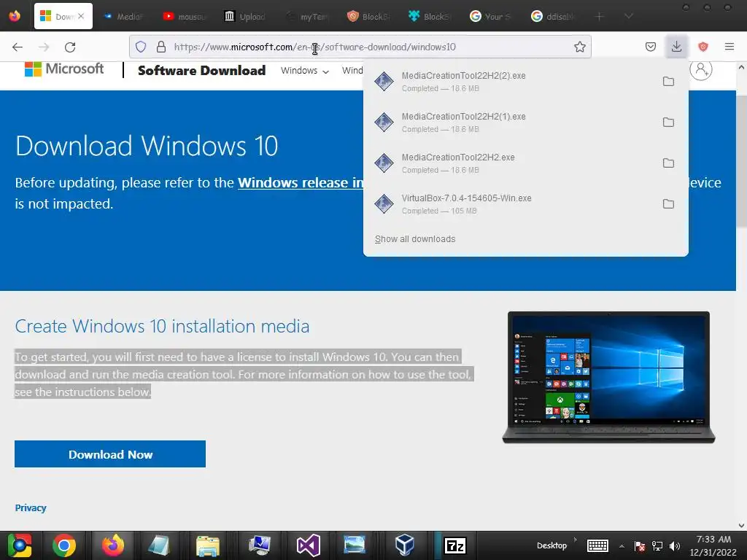Screen dimensions: 747x560
Task: Switch to the Google 'Your' tab
Action: [x=490, y=17]
